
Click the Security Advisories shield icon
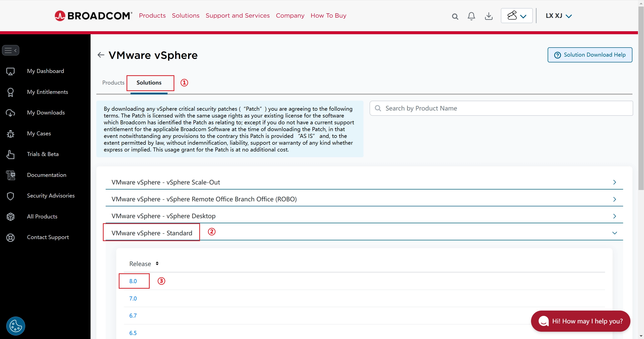pos(10,196)
